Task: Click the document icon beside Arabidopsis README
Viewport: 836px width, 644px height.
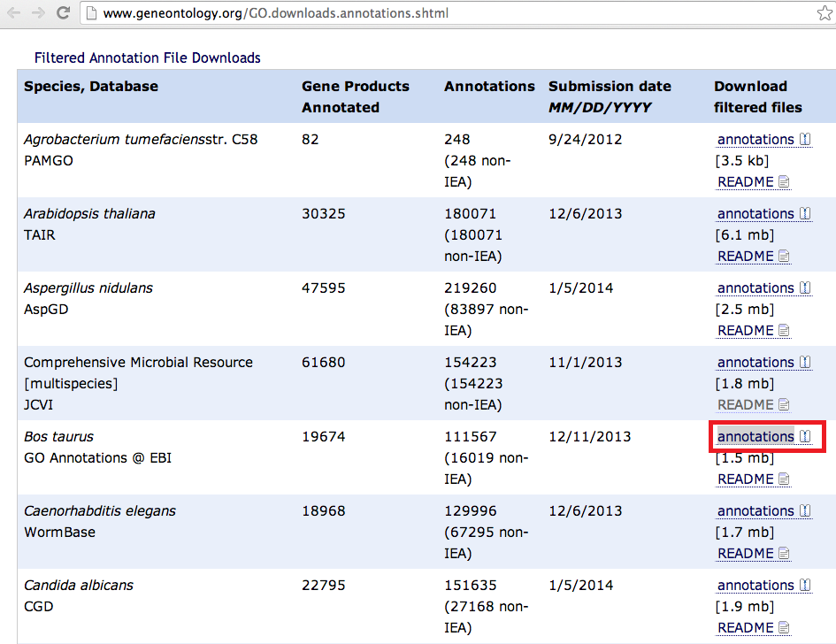Action: pyautogui.click(x=784, y=257)
